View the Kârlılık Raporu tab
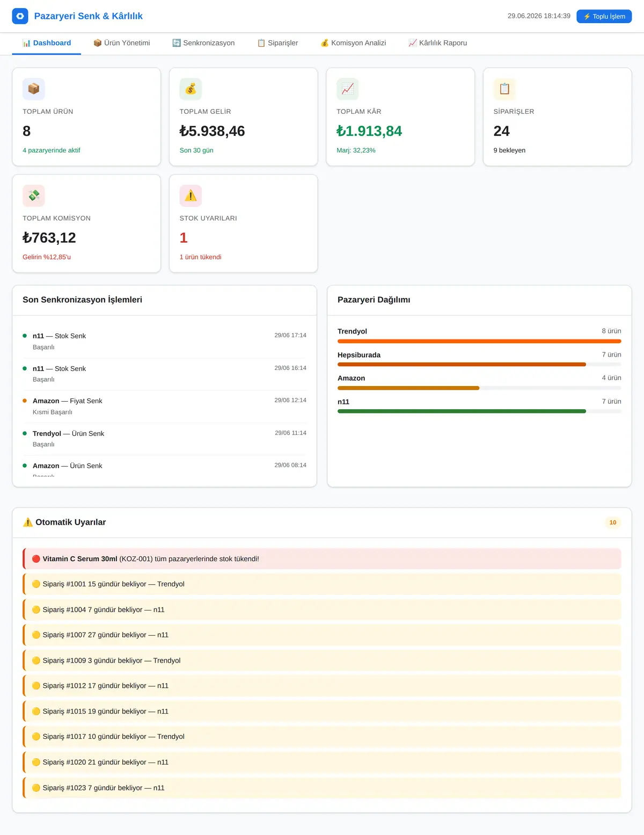644x835 pixels. click(437, 43)
